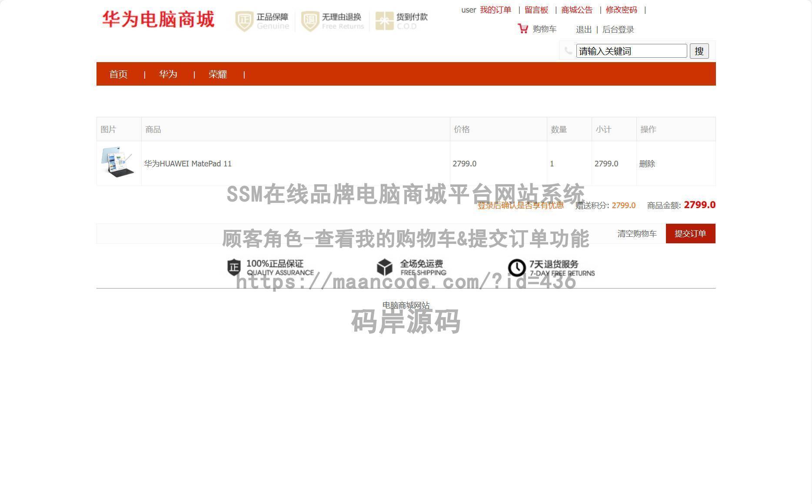The height and width of the screenshot is (504, 812).
Task: Open the 荣耀 category menu
Action: 218,74
